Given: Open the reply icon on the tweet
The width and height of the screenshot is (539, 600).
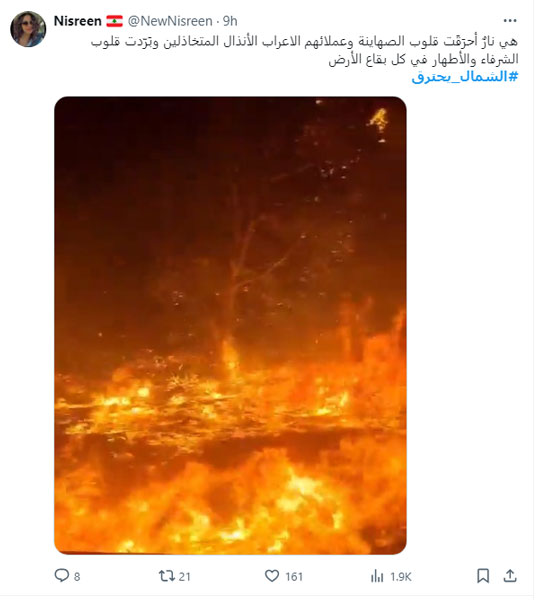Looking at the screenshot, I should (x=61, y=576).
